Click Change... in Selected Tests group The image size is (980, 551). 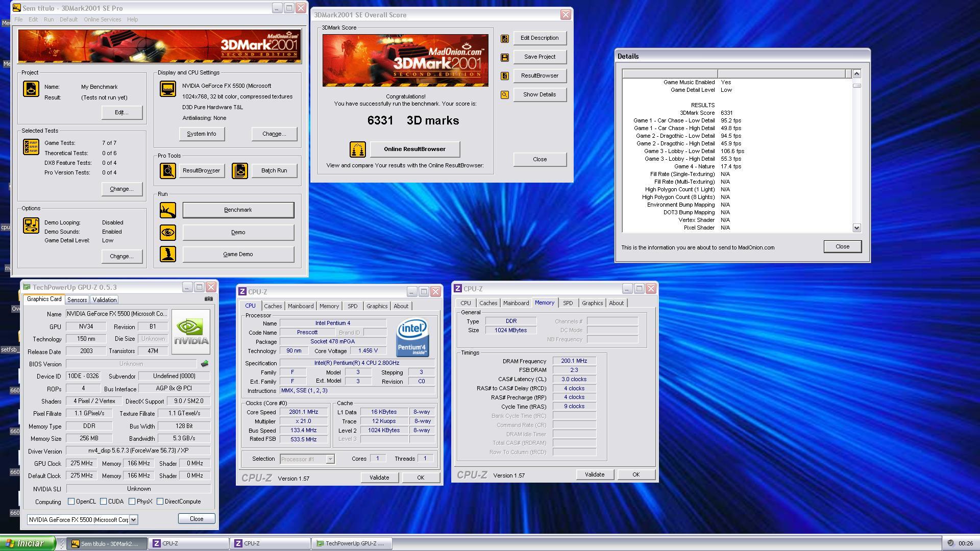pos(122,189)
